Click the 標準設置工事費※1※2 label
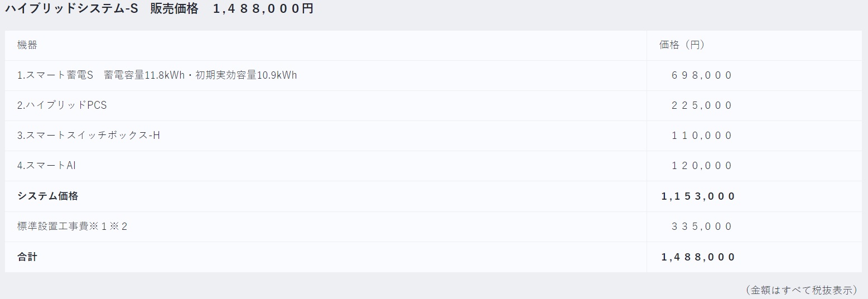The width and height of the screenshot is (868, 299). [x=73, y=226]
